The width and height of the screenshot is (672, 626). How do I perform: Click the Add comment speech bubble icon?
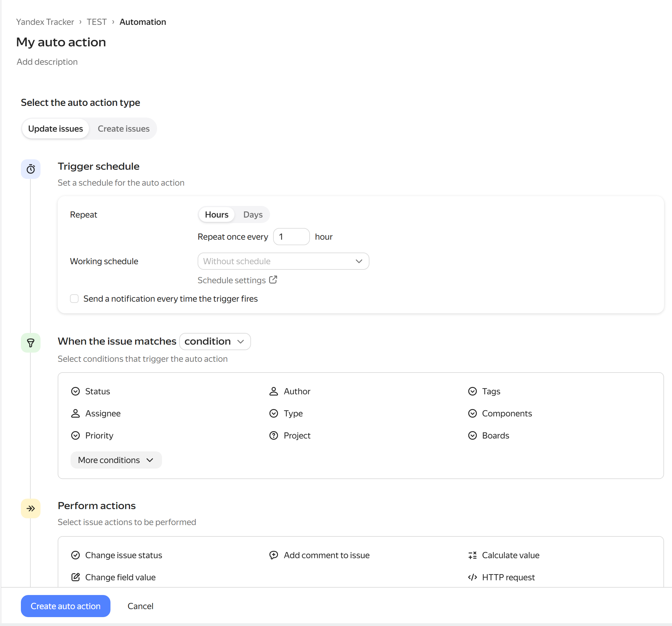tap(273, 555)
